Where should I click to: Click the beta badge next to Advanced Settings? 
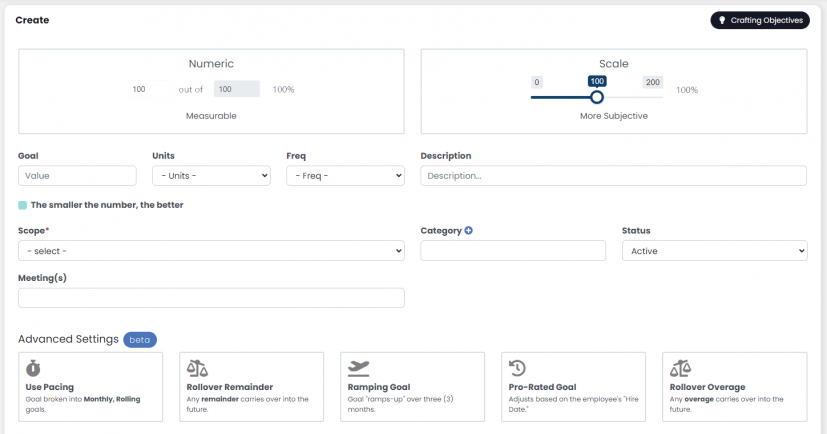tap(140, 339)
